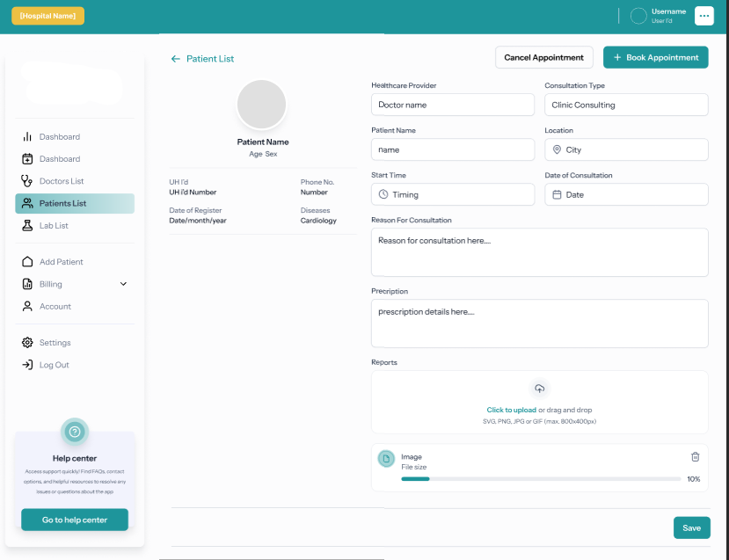The width and height of the screenshot is (729, 560).
Task: Open the Start Time timing field
Action: 453,194
